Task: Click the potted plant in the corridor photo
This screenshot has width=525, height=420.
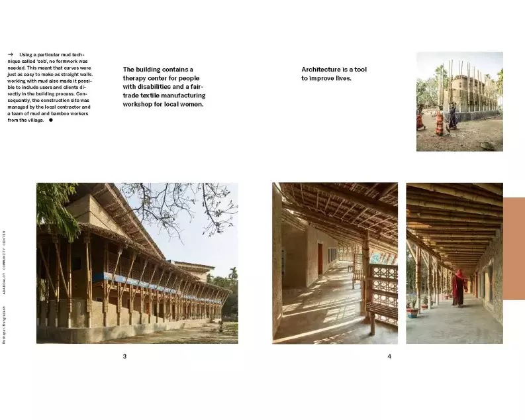Action: pos(413,305)
